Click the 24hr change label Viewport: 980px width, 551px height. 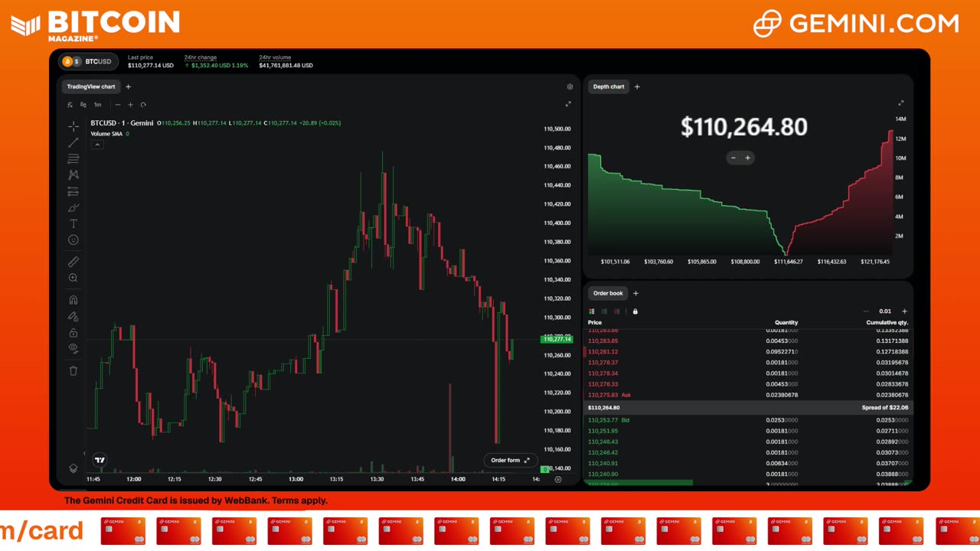(201, 57)
